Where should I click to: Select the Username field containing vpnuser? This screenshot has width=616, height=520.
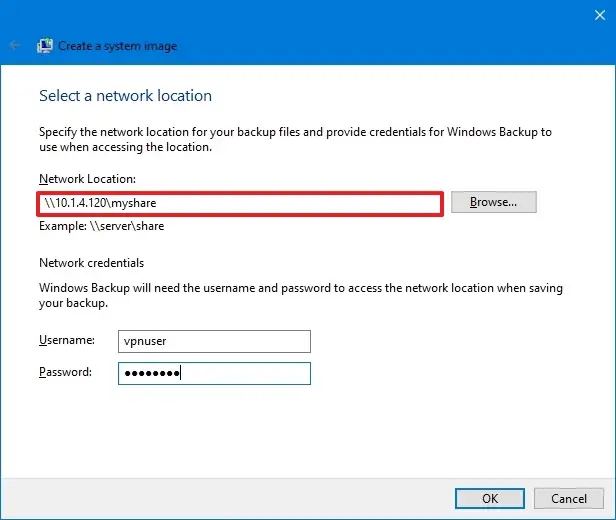click(214, 342)
